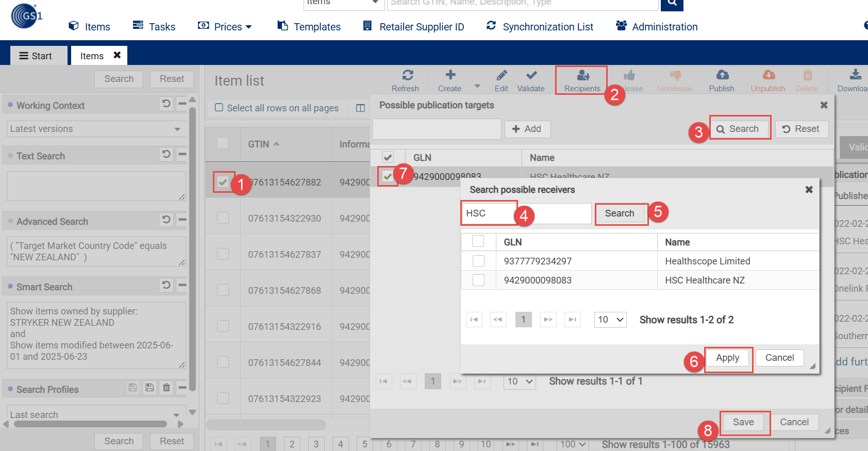Click the Unrelease thumbs-down icon
868x451 pixels.
click(x=675, y=75)
